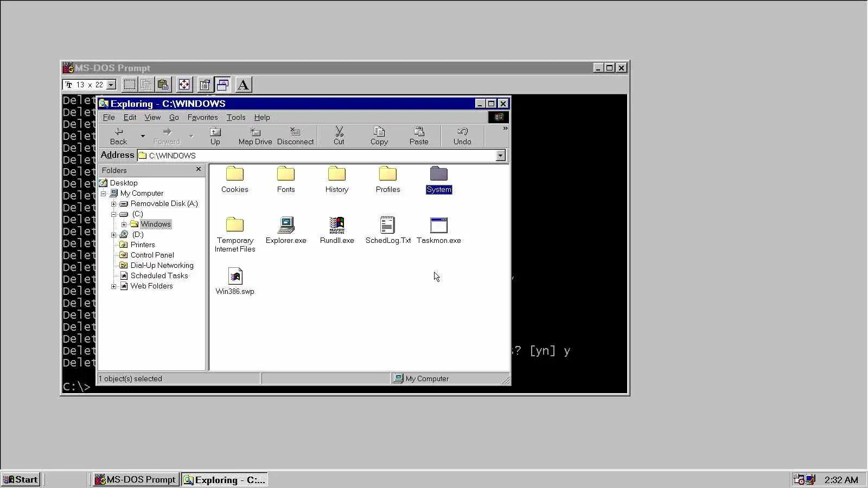Select the System folder icon
This screenshot has height=488, width=868.
tap(439, 174)
